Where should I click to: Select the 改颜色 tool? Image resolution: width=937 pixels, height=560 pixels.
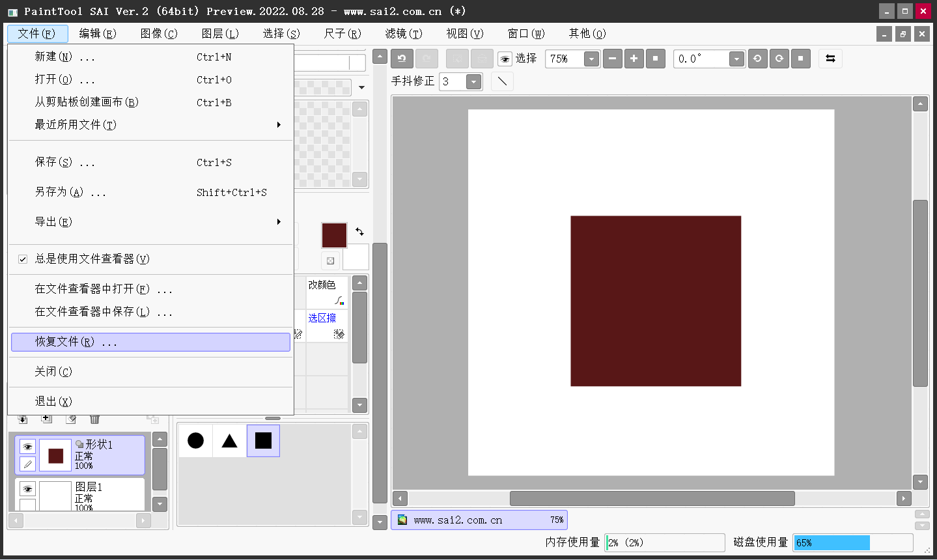click(x=328, y=292)
